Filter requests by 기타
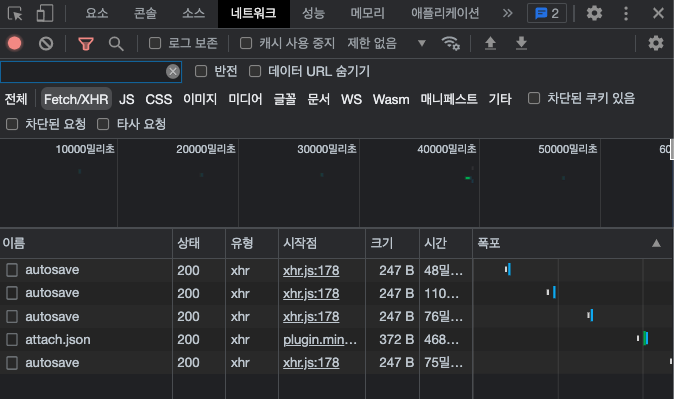Screen dimensions: 674x399 tap(500, 99)
